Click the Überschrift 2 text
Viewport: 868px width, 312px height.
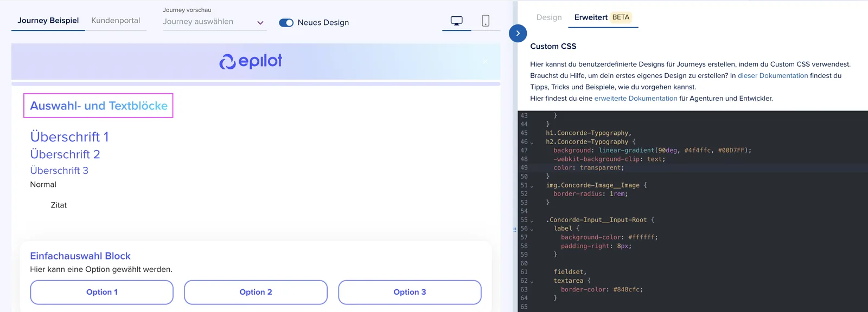point(65,154)
